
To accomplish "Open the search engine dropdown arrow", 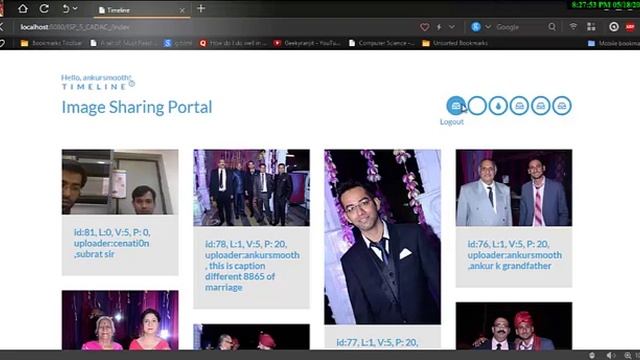I will coord(488,27).
